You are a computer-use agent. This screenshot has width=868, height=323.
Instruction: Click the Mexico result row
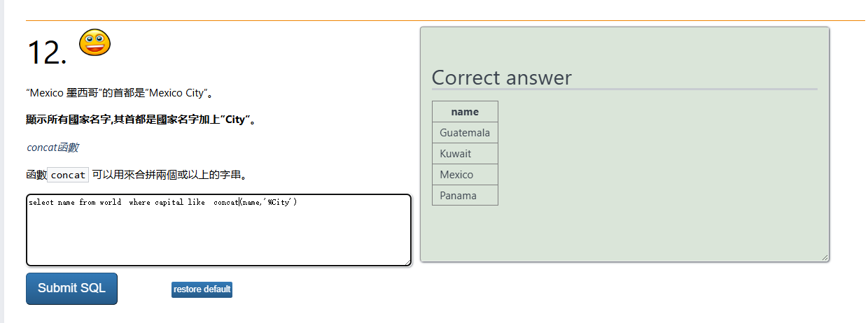click(x=456, y=175)
